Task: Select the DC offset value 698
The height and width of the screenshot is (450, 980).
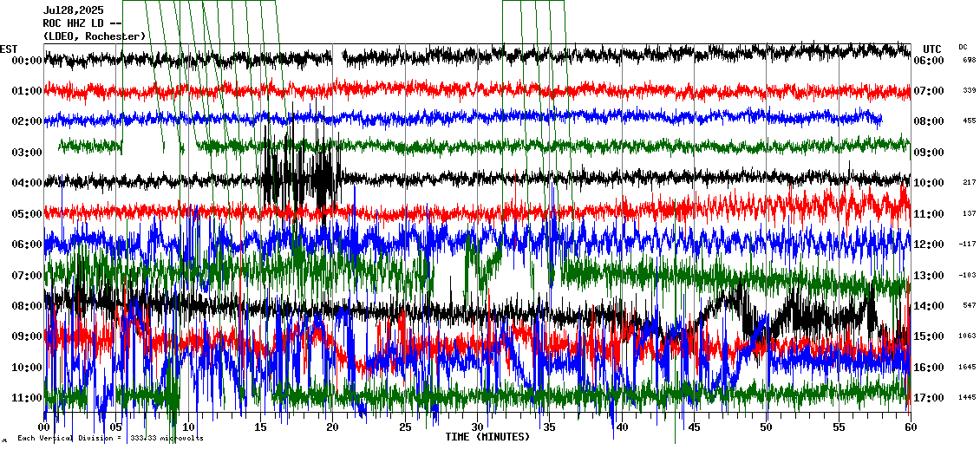Action: (969, 61)
